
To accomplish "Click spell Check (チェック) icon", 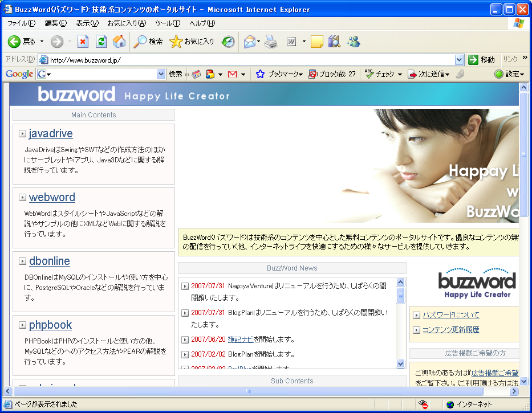I will [369, 73].
